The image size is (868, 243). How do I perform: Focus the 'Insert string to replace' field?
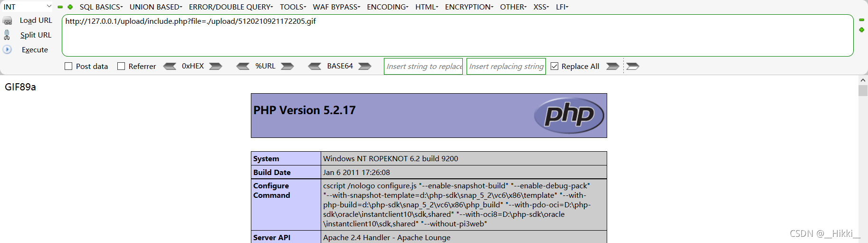coord(424,66)
